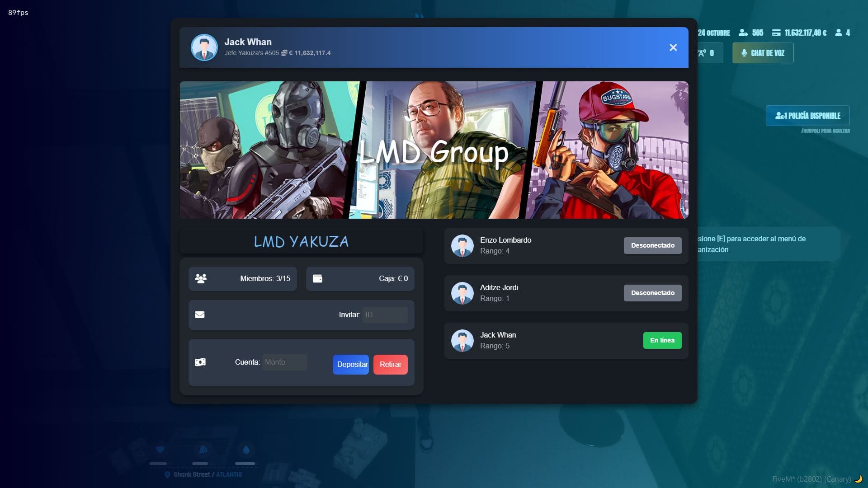This screenshot has width=868, height=488.
Task: Click Jack Whan's En línea badge
Action: (x=662, y=340)
